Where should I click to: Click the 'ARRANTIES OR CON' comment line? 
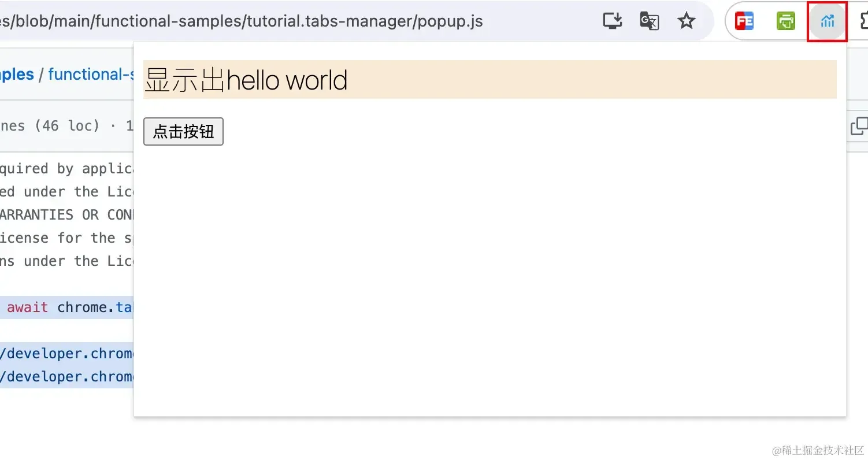(67, 214)
